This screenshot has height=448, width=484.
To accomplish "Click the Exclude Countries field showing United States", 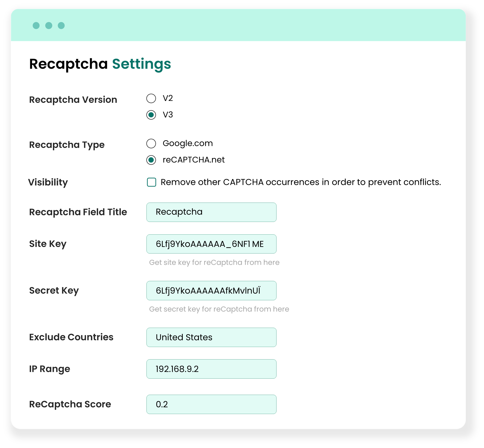I will [x=211, y=337].
